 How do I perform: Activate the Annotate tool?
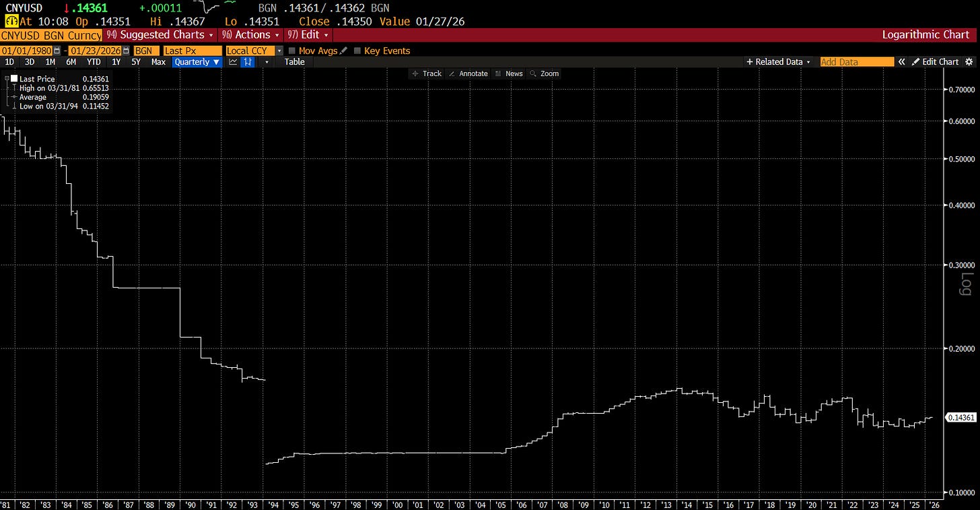pos(468,73)
